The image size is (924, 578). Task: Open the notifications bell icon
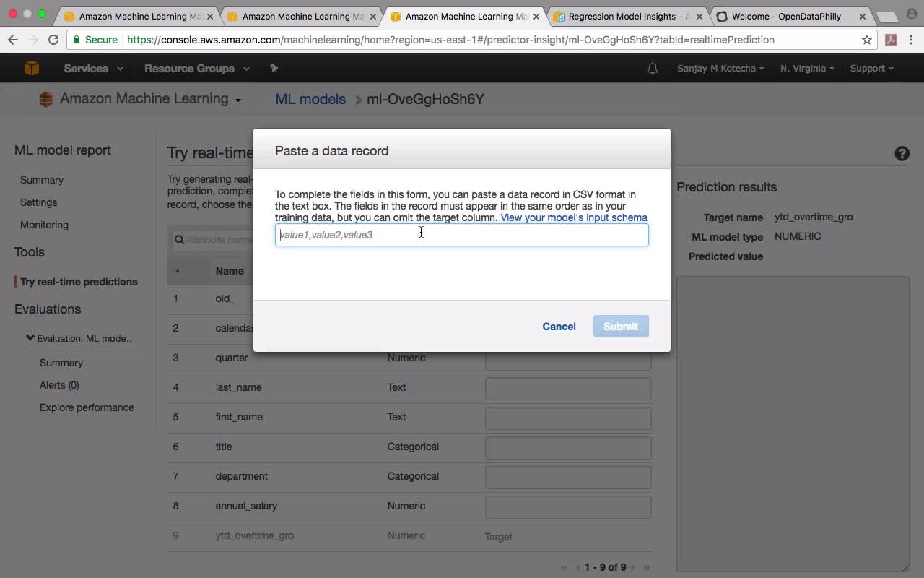[653, 69]
